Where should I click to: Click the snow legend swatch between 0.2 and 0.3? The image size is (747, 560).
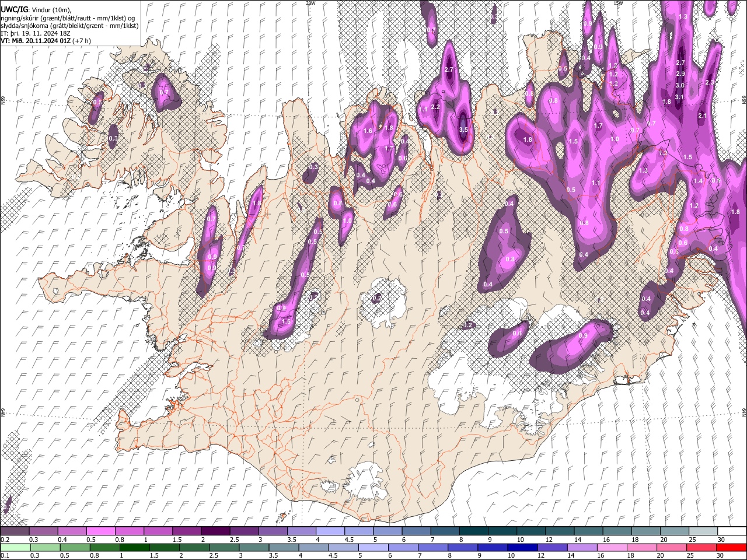click(x=15, y=531)
